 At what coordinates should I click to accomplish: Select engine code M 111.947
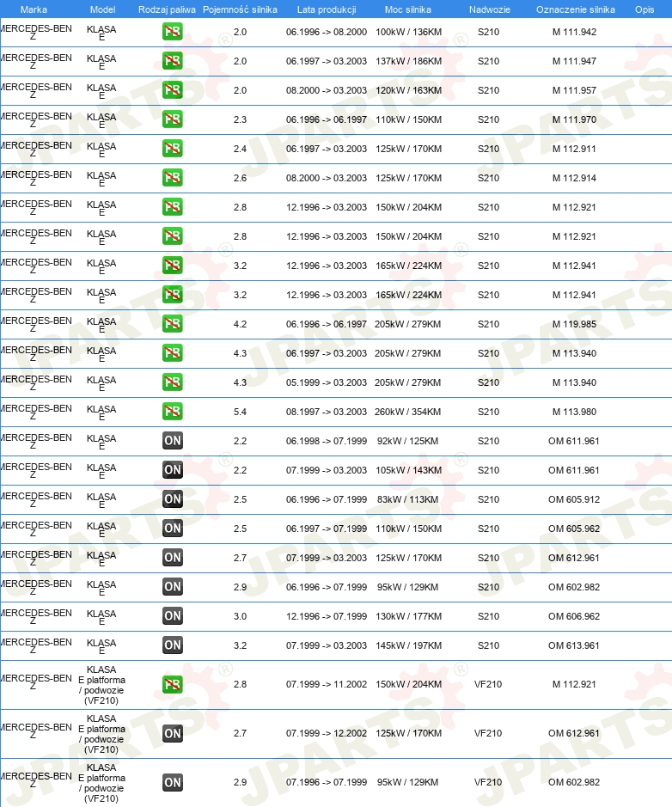point(574,61)
